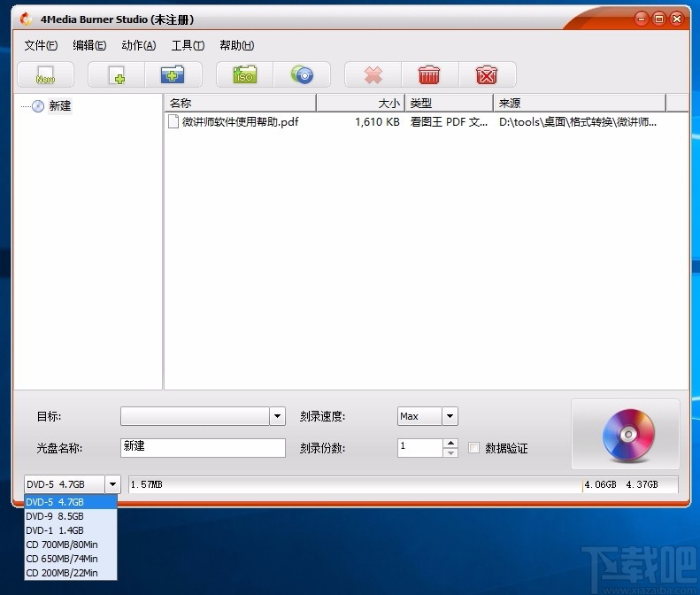Sort by 类型 column header
This screenshot has width=700, height=595.
(449, 104)
